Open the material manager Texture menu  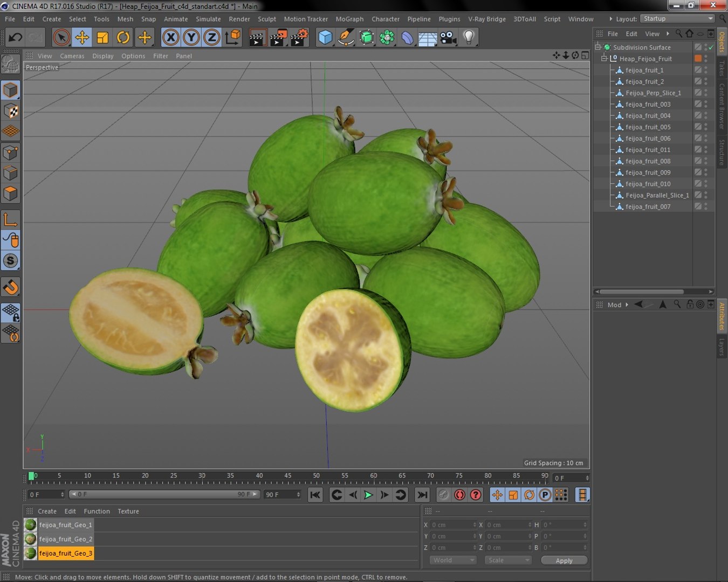128,511
